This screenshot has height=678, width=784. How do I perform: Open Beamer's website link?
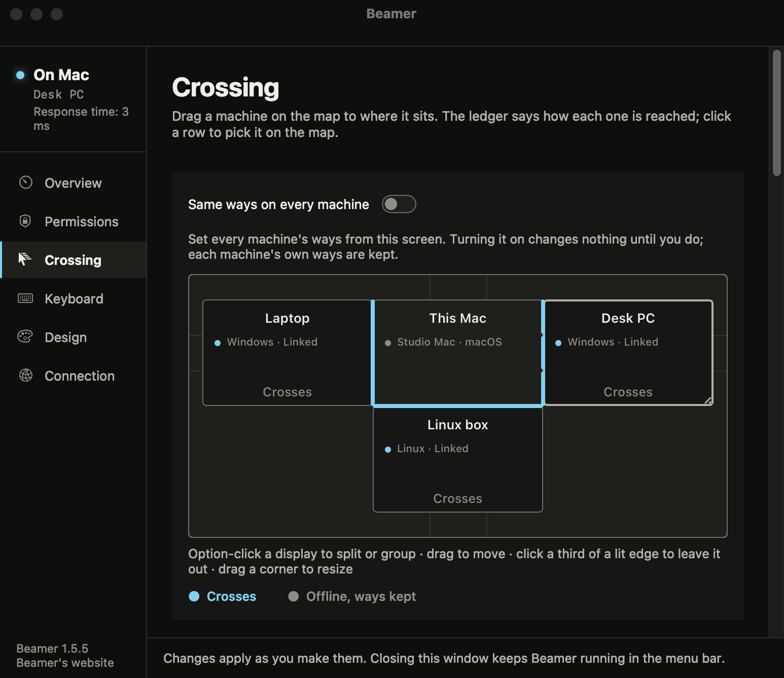[65, 663]
